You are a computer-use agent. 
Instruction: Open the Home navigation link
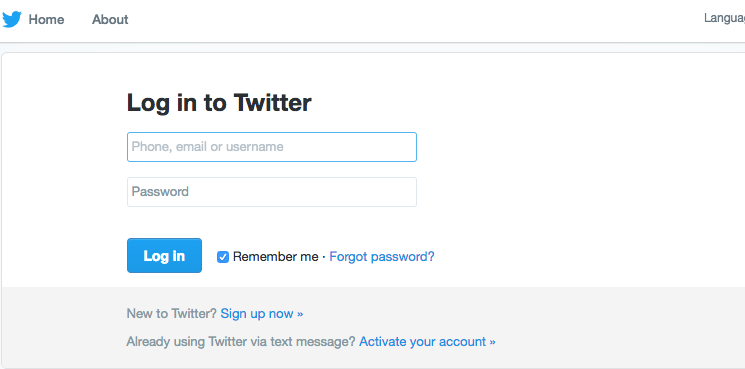pyautogui.click(x=46, y=19)
